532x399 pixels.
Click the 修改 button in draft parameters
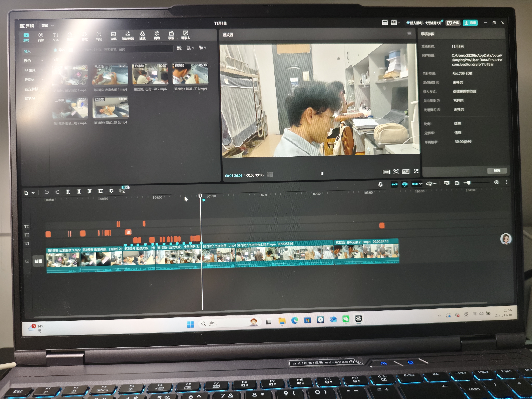(497, 171)
